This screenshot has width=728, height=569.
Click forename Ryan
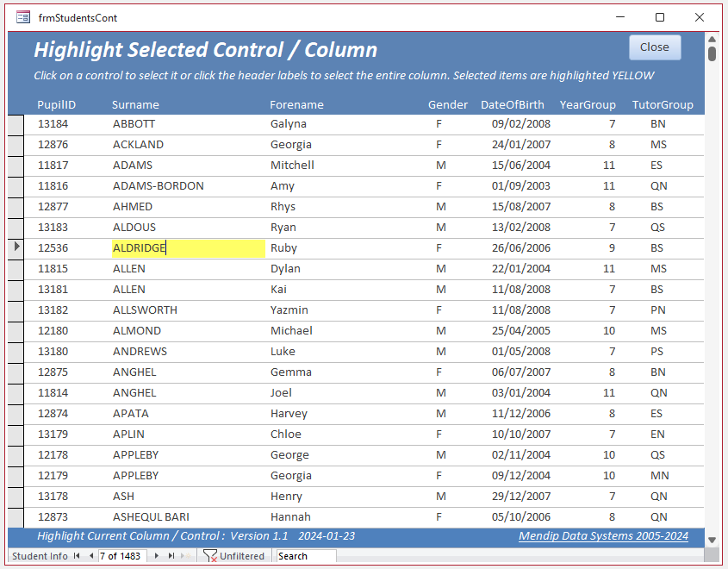pyautogui.click(x=283, y=228)
